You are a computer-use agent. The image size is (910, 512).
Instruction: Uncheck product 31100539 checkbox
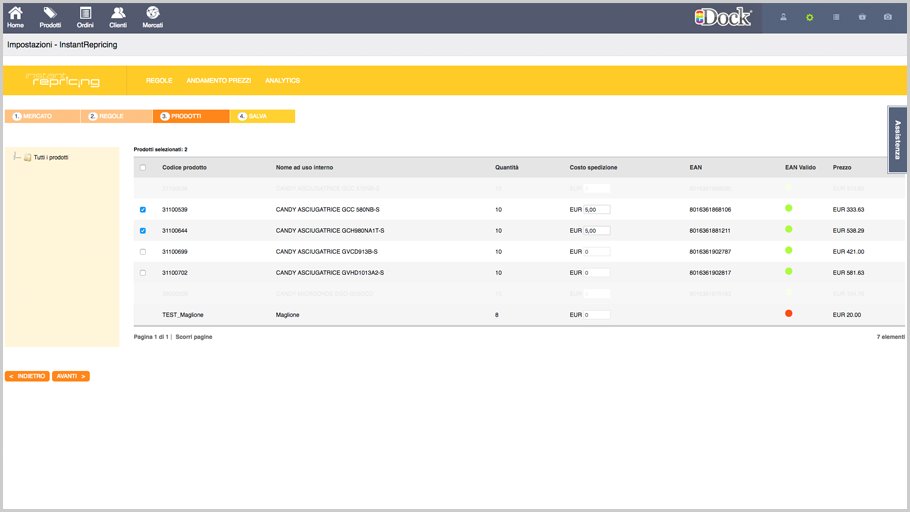(x=143, y=210)
